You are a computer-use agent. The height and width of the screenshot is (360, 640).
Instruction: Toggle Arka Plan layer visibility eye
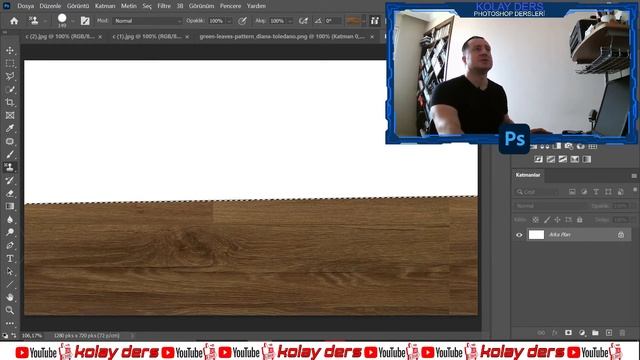coord(519,235)
